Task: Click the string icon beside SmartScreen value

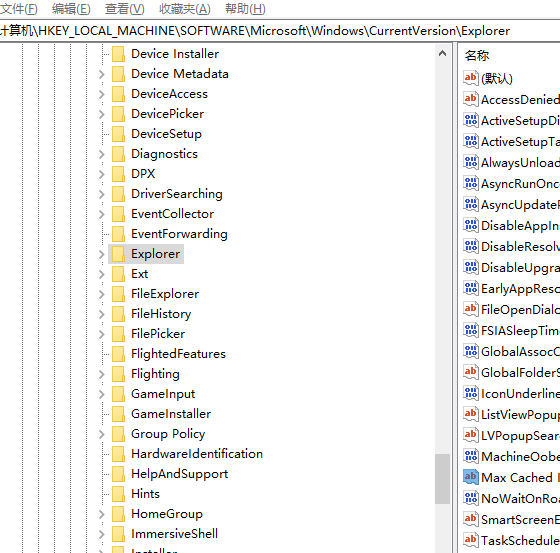Action: tap(471, 519)
